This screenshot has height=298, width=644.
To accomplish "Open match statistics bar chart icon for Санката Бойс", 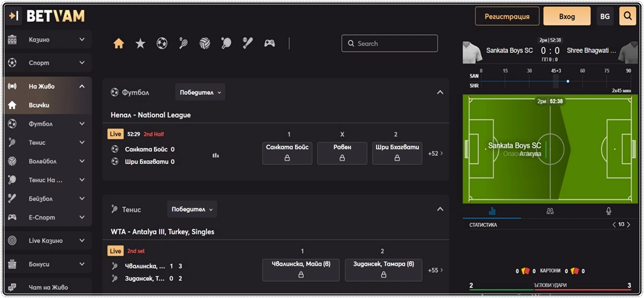I will (215, 155).
